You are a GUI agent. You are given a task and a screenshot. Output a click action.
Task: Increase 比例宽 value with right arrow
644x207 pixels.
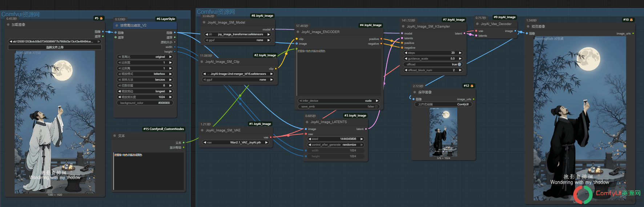tap(170, 62)
